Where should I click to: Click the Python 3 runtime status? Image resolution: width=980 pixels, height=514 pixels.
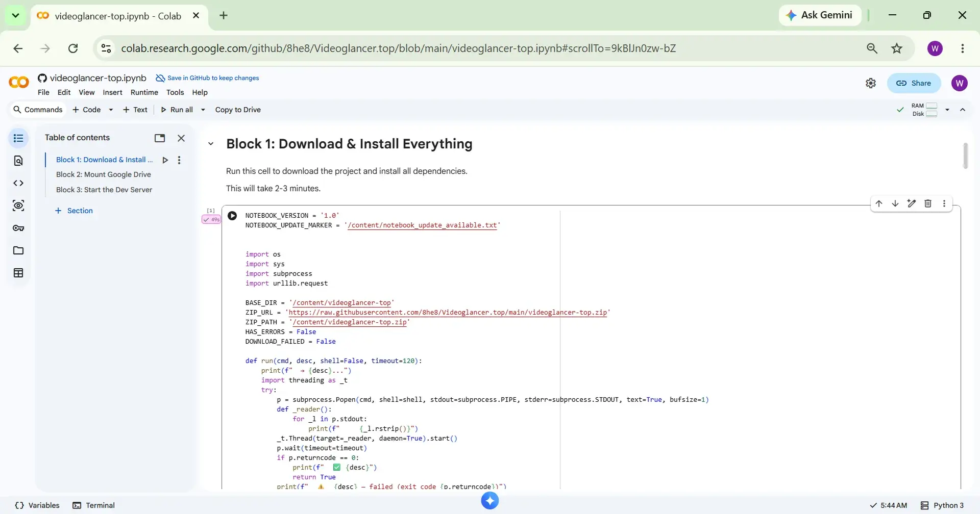pyautogui.click(x=942, y=505)
